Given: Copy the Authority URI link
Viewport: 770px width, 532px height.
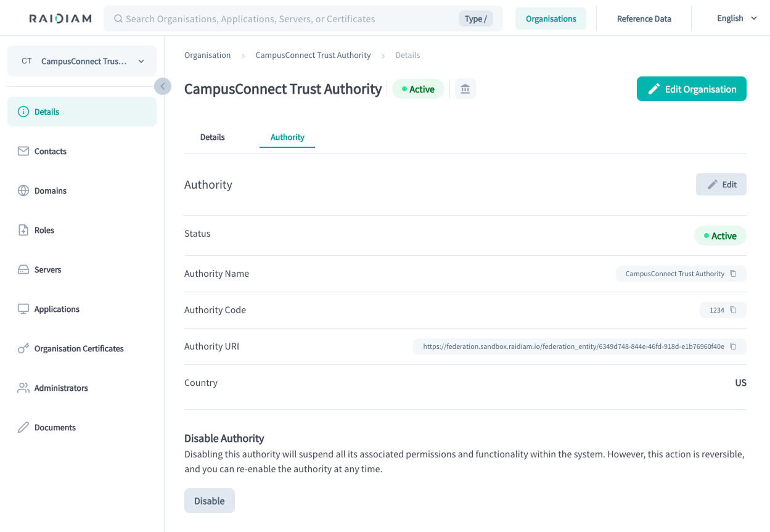Looking at the screenshot, I should click(x=734, y=346).
